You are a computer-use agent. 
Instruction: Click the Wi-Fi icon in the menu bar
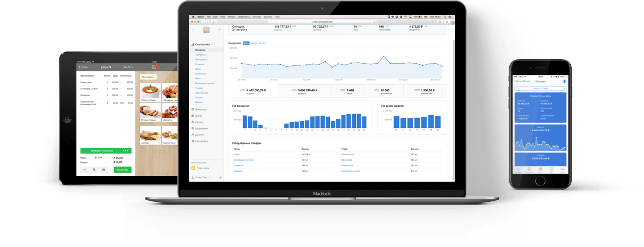405,17
